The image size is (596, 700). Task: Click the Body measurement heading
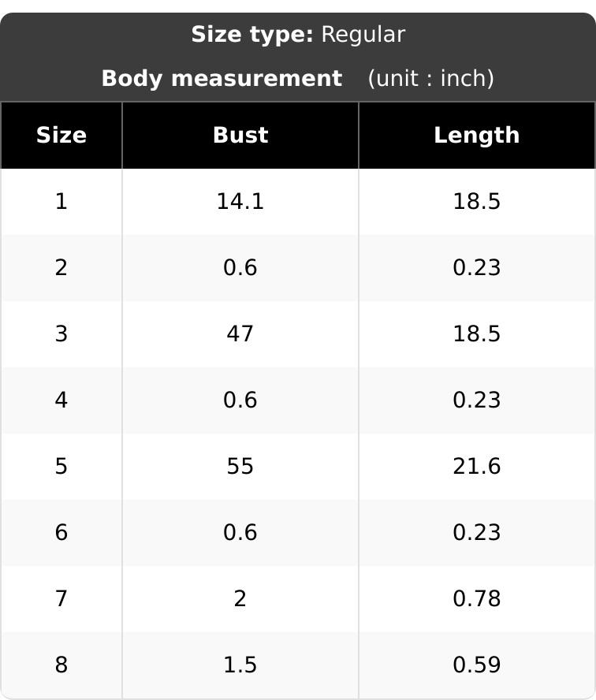(x=222, y=79)
